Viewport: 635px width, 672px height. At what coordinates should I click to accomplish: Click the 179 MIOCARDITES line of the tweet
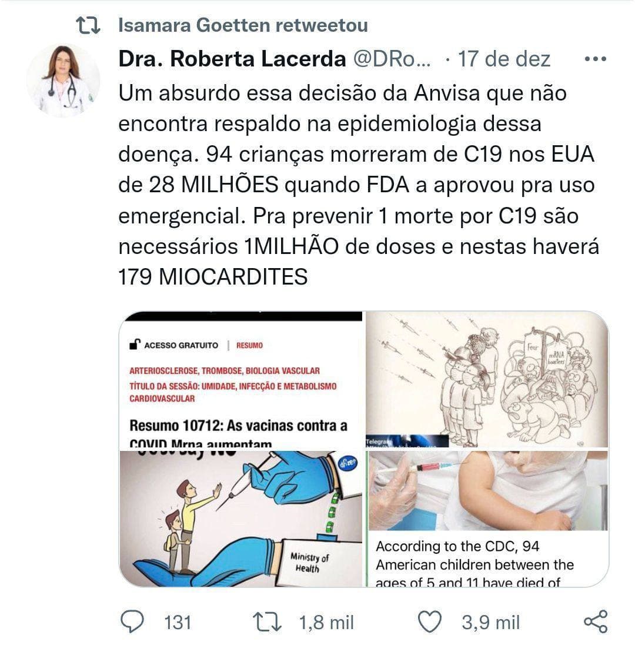pyautogui.click(x=213, y=277)
